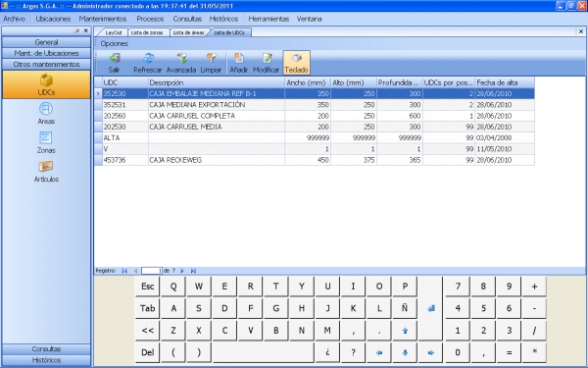This screenshot has height=368, width=588.
Task: Click the numeric keypad 7 key
Action: (458, 287)
